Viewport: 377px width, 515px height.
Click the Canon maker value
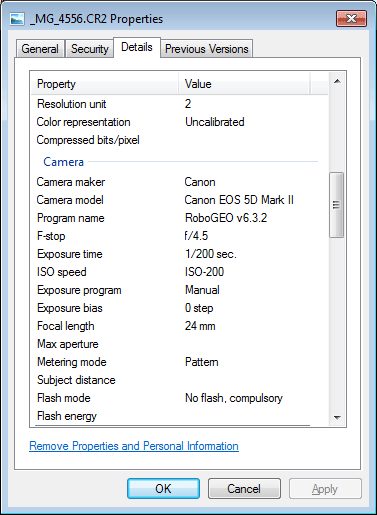(200, 182)
